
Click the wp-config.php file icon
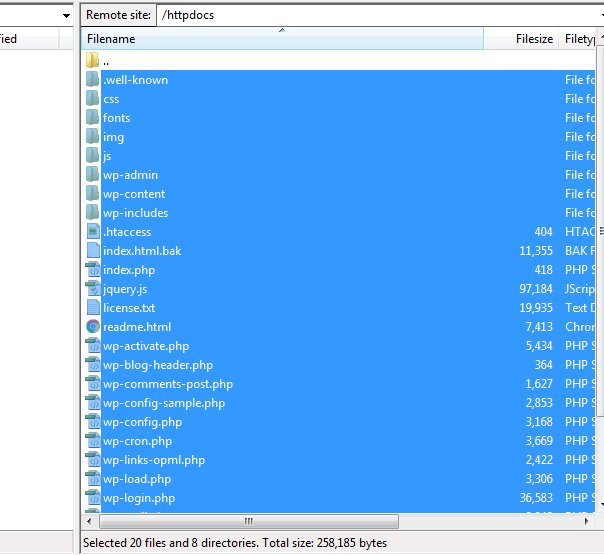(93, 422)
